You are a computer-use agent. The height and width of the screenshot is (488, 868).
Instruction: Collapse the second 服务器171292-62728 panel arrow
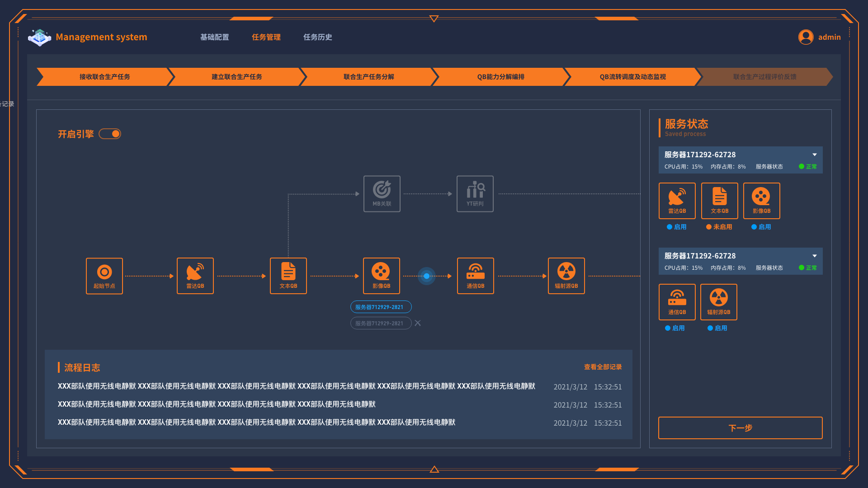[x=815, y=256]
